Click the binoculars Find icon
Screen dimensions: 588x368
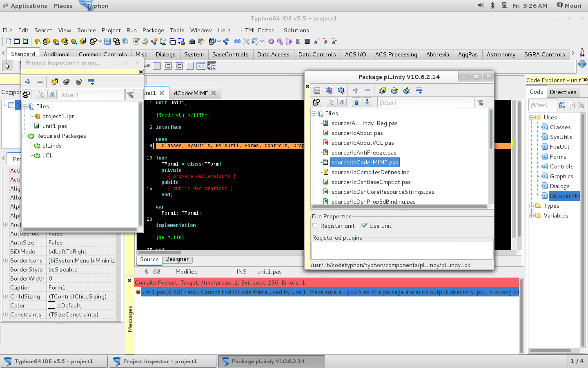point(192,41)
